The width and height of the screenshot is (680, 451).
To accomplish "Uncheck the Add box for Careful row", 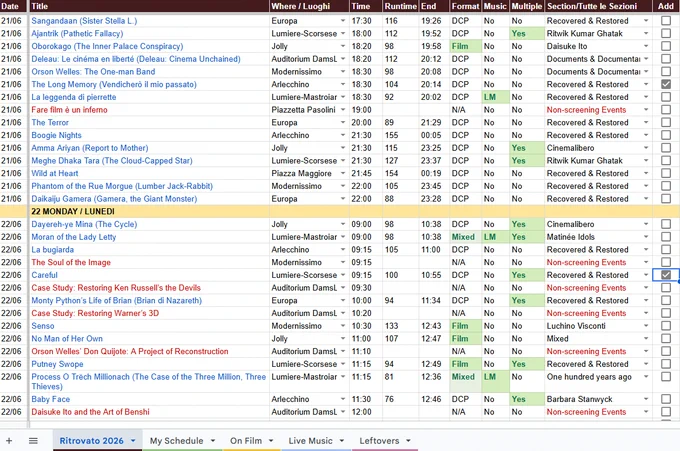I will (666, 275).
